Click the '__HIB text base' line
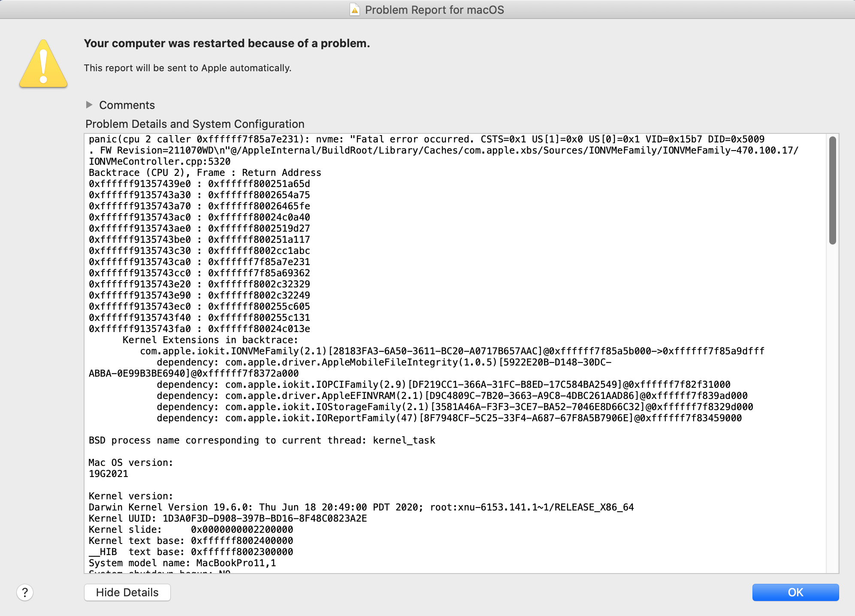 191,552
